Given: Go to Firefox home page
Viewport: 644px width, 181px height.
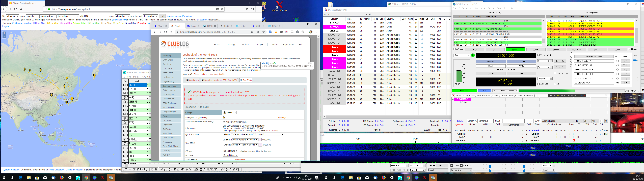Looking at the screenshot, I should [x=21, y=9].
